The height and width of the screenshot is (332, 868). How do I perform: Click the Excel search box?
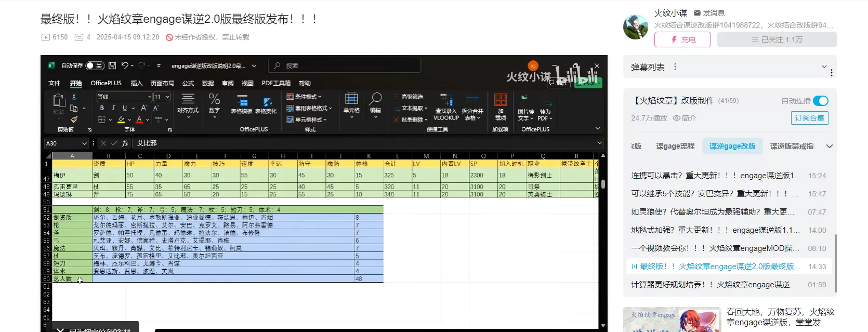345,66
